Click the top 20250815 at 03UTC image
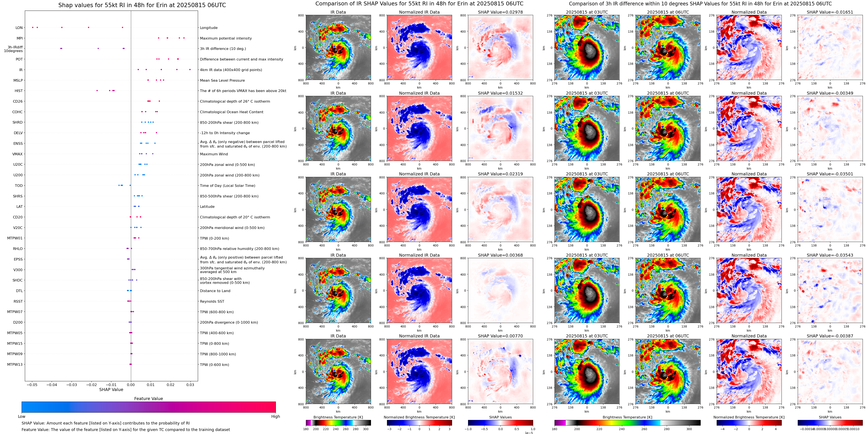The image size is (868, 434). coord(587,48)
